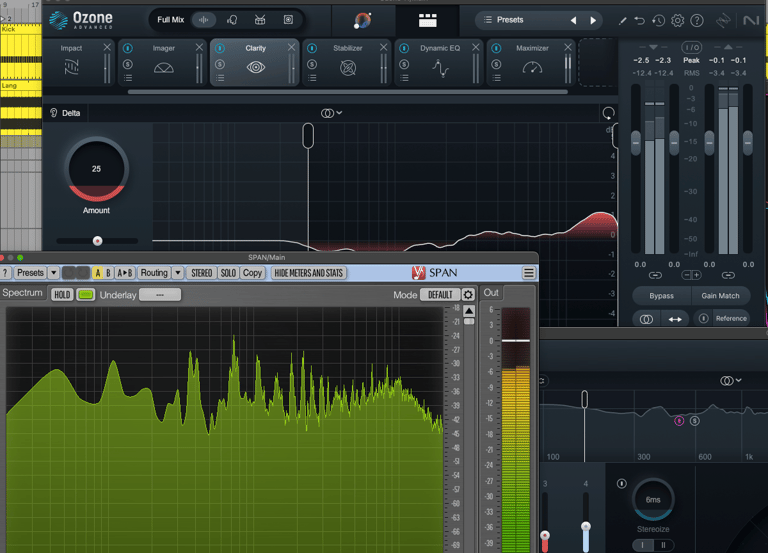Open the undo history clock icon
Image resolution: width=768 pixels, height=553 pixels.
click(x=658, y=21)
